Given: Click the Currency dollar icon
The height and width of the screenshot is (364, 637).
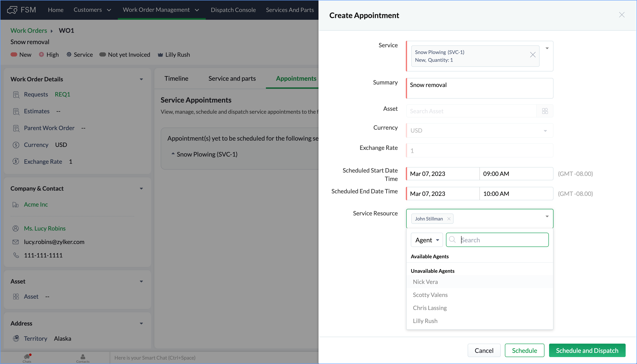Looking at the screenshot, I should pos(16,145).
